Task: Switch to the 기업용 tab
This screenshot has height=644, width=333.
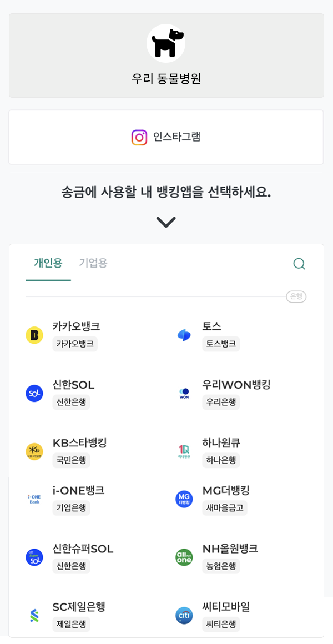Action: [93, 263]
